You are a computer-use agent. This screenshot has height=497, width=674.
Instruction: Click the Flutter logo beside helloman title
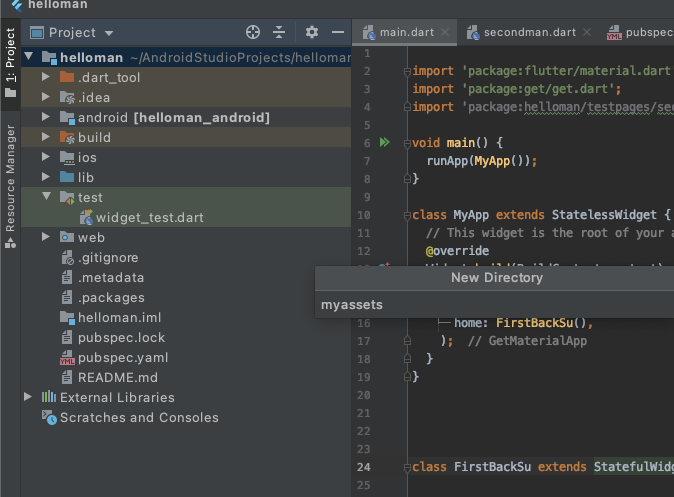point(17,5)
